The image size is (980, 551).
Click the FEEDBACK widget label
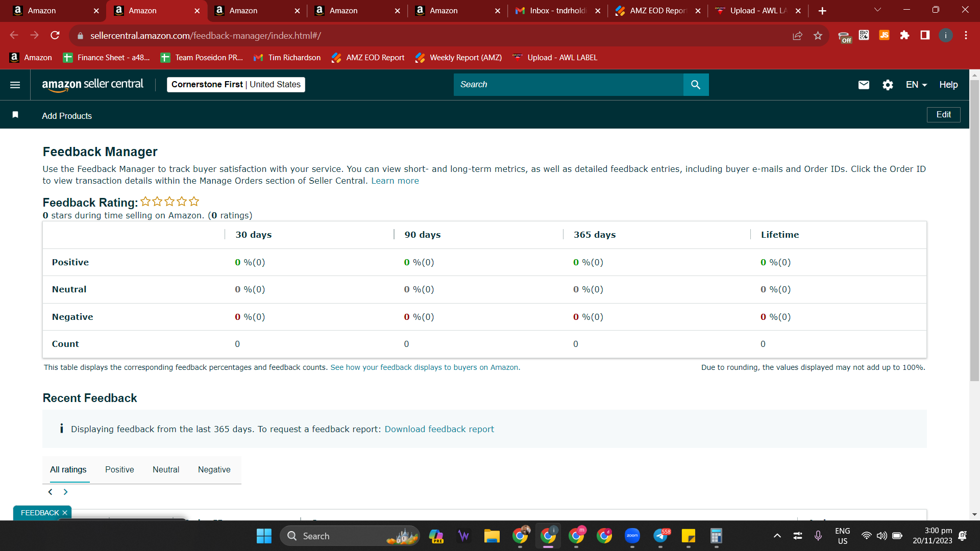pyautogui.click(x=40, y=513)
